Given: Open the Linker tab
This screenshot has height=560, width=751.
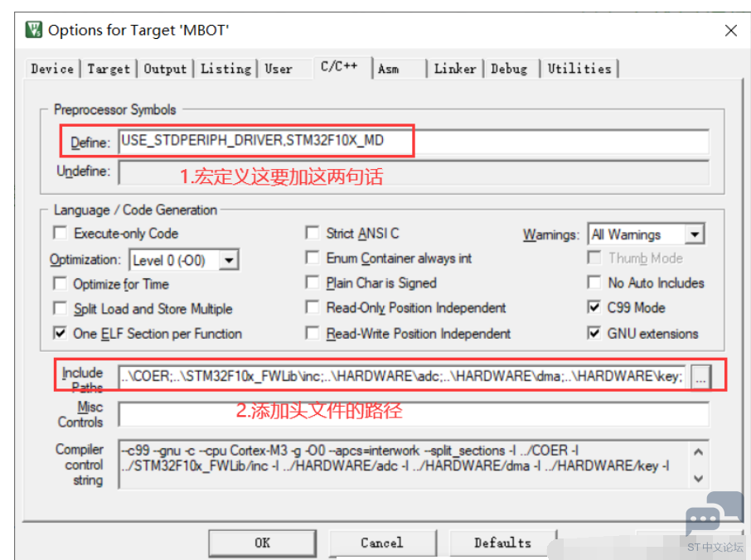Looking at the screenshot, I should [455, 69].
